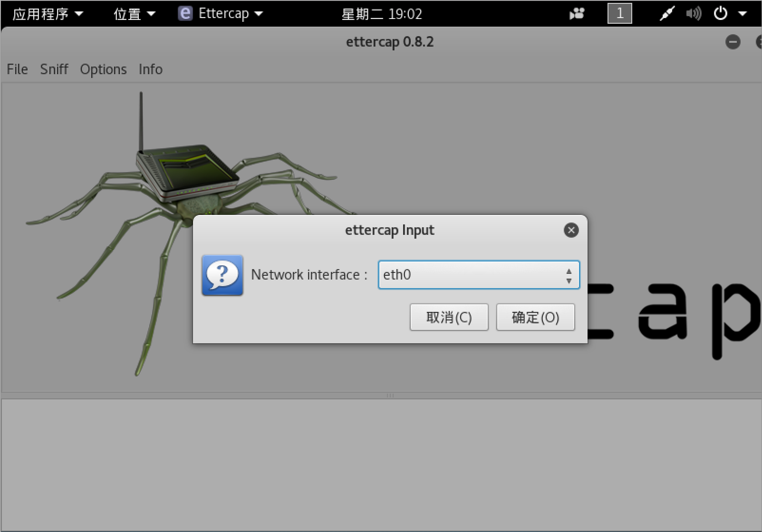Cancel the dialog with 取消(C)
The image size is (762, 532).
click(x=449, y=317)
